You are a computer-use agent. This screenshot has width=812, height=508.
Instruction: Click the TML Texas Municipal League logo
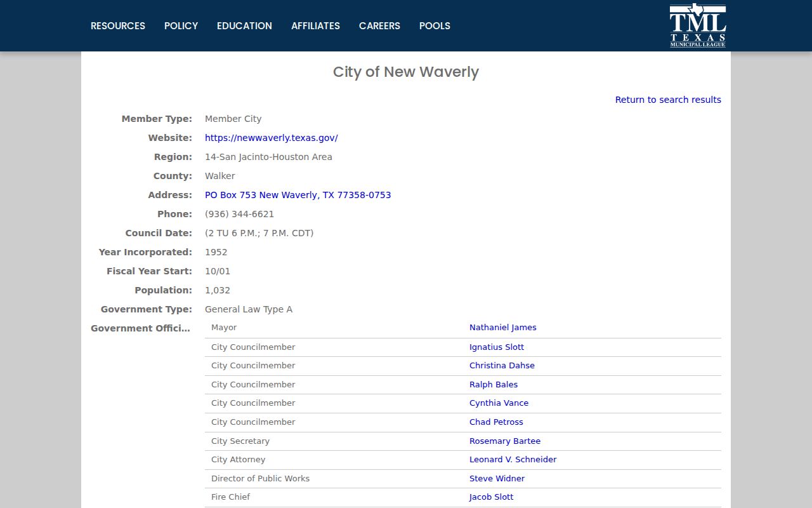[x=698, y=25]
